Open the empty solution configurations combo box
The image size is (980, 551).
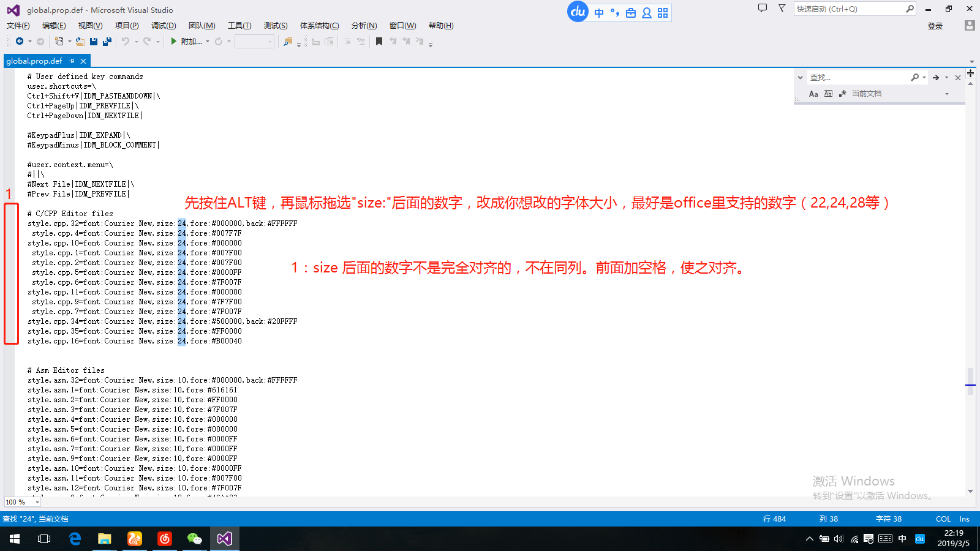254,41
